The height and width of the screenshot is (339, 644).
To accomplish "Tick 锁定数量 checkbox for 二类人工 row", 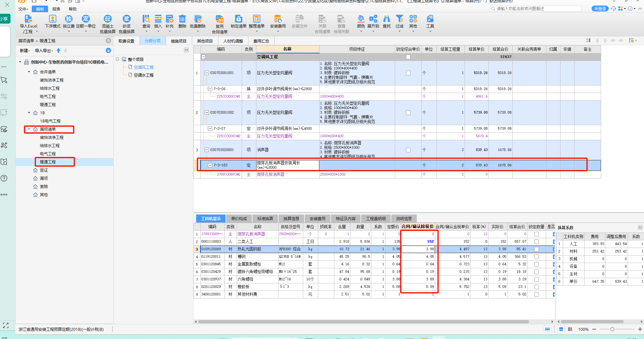I will point(537,242).
